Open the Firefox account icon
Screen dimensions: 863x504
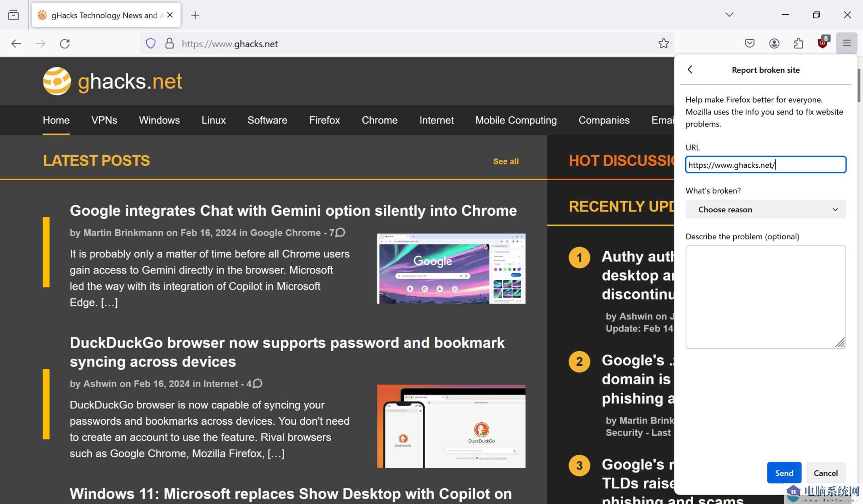click(774, 43)
